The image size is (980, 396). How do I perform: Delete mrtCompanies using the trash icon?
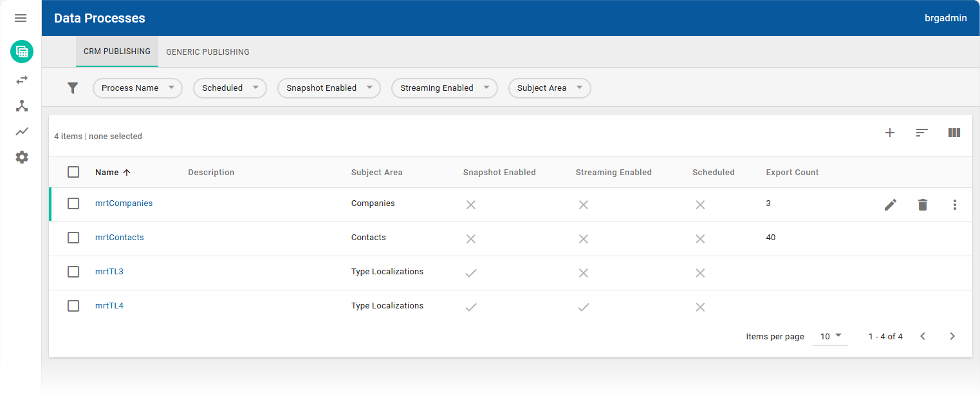[923, 205]
